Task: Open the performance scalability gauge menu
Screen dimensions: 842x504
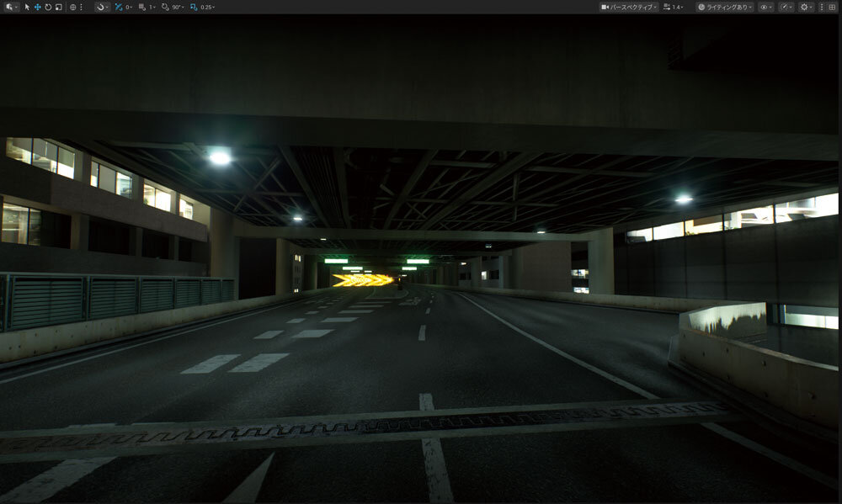Action: [786, 7]
